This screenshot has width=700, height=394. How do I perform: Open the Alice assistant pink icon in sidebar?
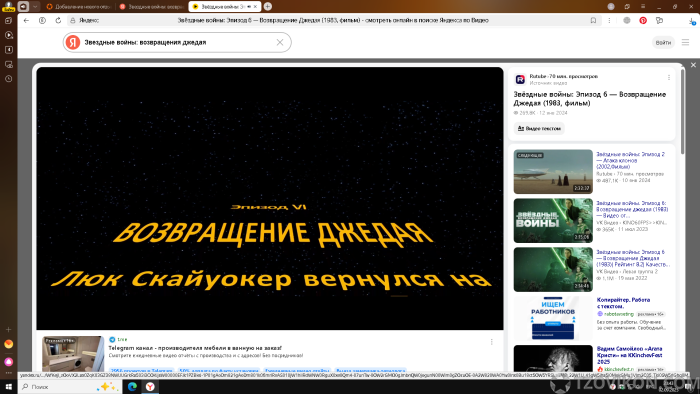[x=8, y=361]
